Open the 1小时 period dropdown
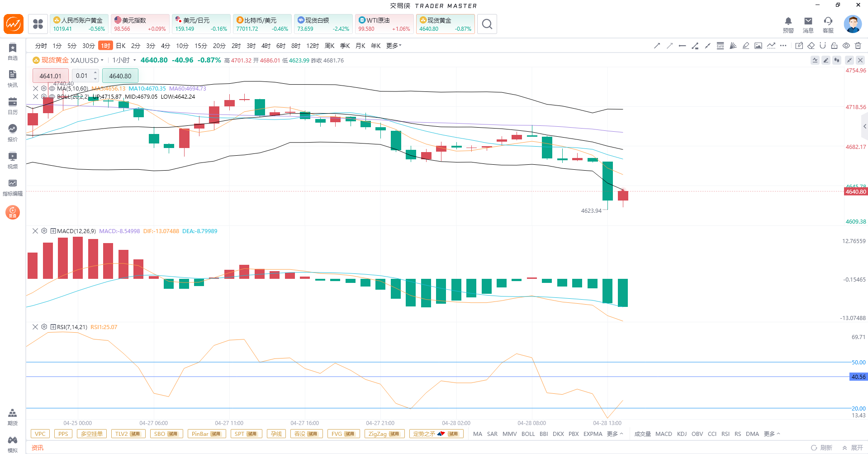The height and width of the screenshot is (454, 868). pos(124,60)
